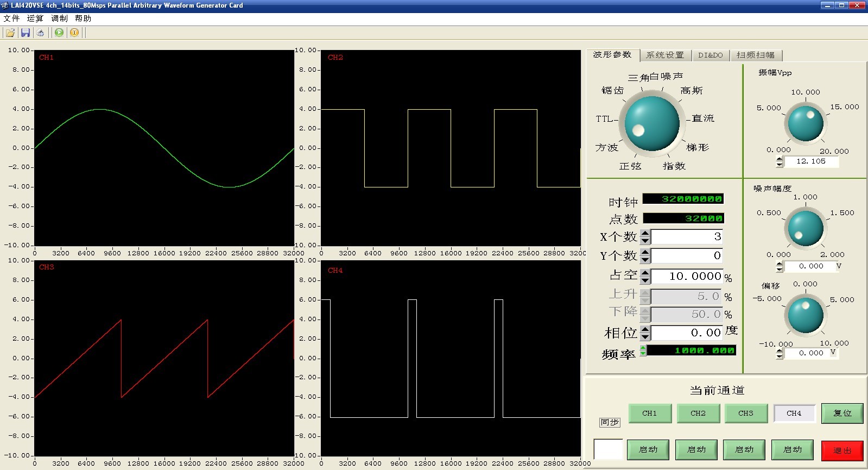Switch to the 系统设置 tab
The height and width of the screenshot is (470, 868).
coord(666,55)
